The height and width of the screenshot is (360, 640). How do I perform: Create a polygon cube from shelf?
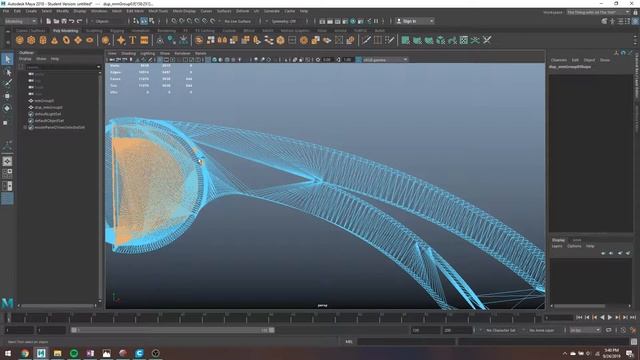31,40
